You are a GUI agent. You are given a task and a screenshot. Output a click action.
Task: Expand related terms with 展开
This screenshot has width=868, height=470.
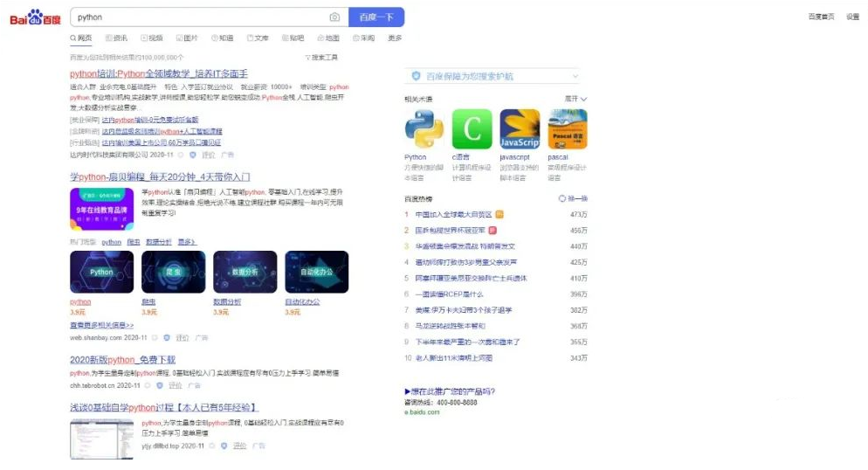575,100
